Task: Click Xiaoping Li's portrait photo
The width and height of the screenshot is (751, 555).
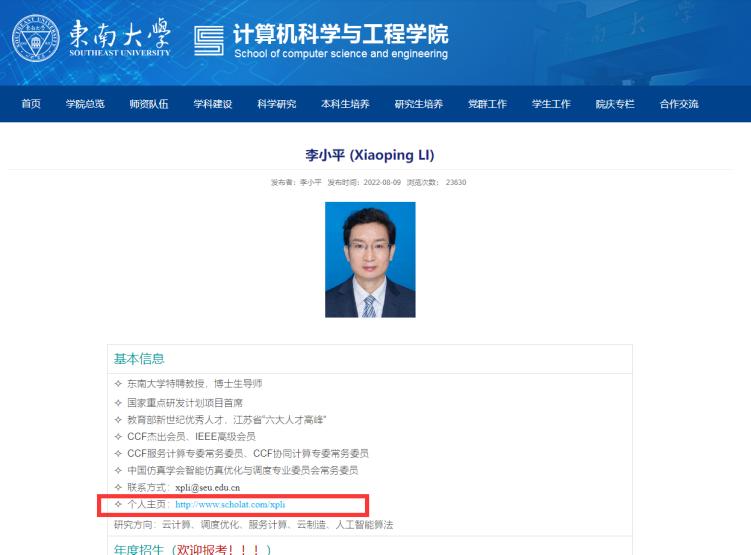Action: click(370, 260)
